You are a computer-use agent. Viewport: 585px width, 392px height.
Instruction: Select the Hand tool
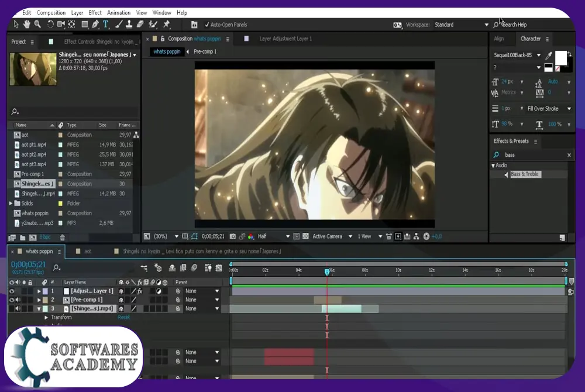26,25
